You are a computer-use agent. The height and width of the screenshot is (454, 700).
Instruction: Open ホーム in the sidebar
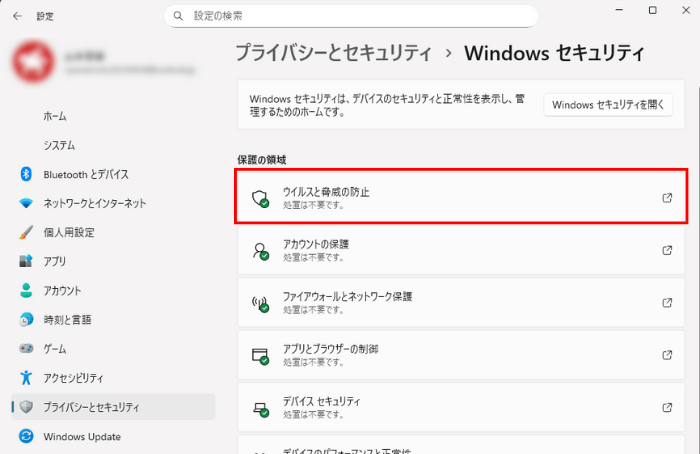[x=113, y=116]
